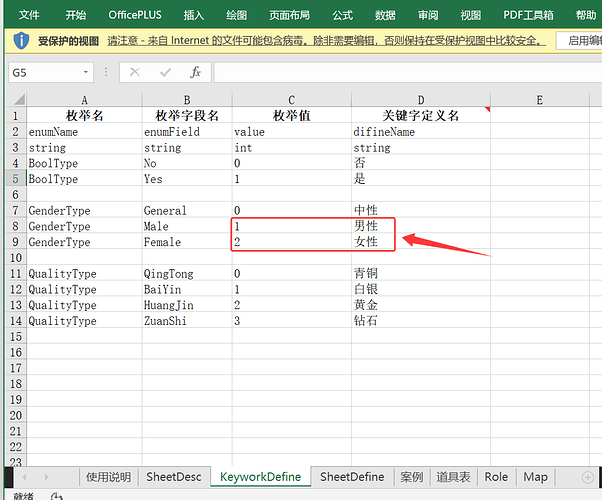Viewport: 602px width, 500px height.
Task: Open the insert function fx icon
Action: [x=195, y=72]
